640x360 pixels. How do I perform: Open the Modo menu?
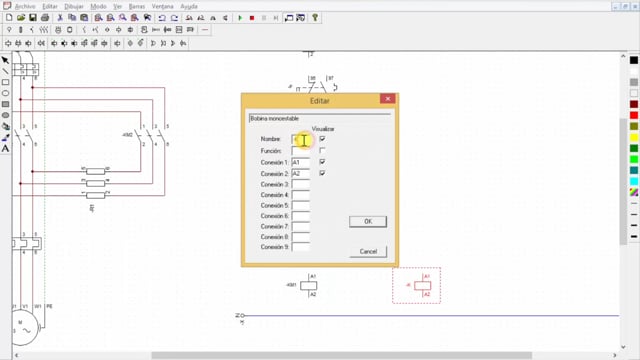click(98, 7)
